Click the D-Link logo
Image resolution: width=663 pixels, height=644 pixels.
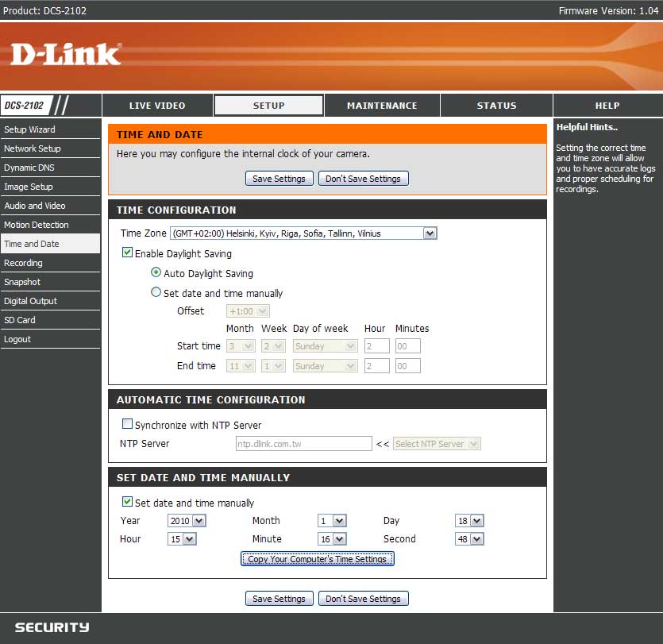66,53
